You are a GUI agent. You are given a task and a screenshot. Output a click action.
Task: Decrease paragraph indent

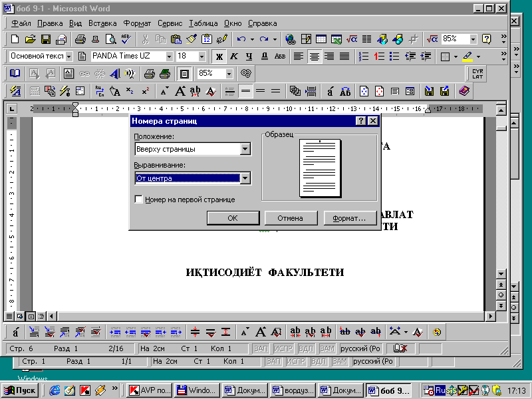pos(410,57)
